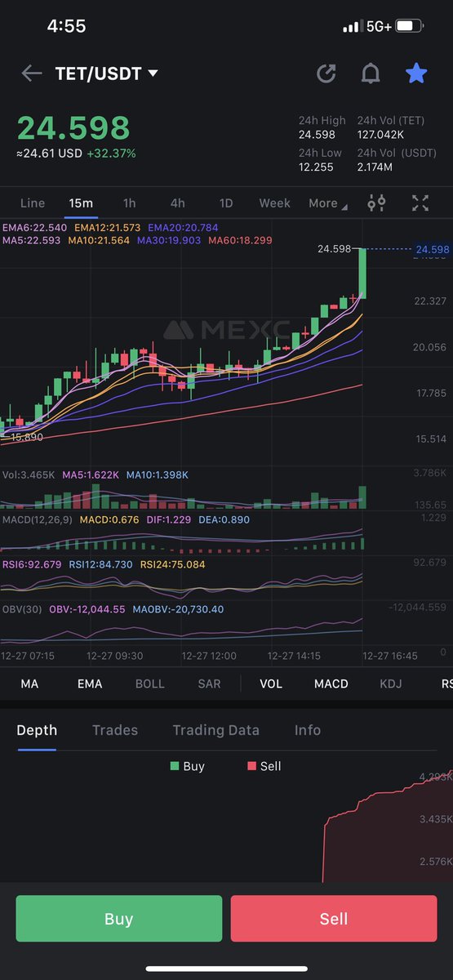This screenshot has width=453, height=980.
Task: Open the TET/USDT pair dropdown
Action: tap(106, 73)
